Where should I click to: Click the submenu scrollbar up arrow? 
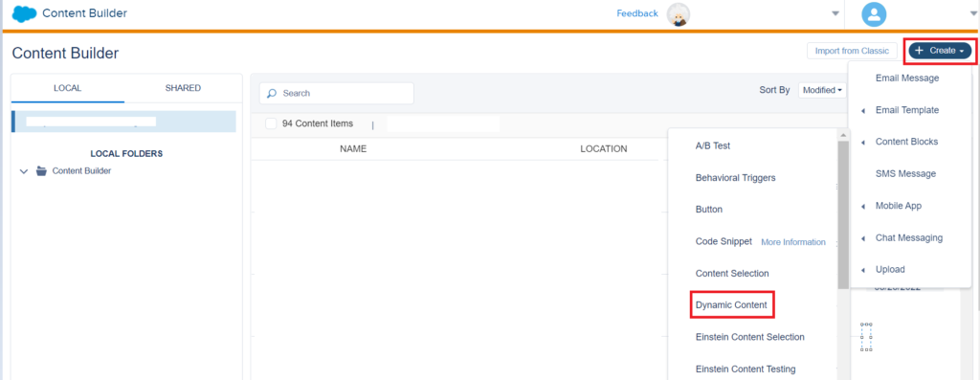(843, 134)
